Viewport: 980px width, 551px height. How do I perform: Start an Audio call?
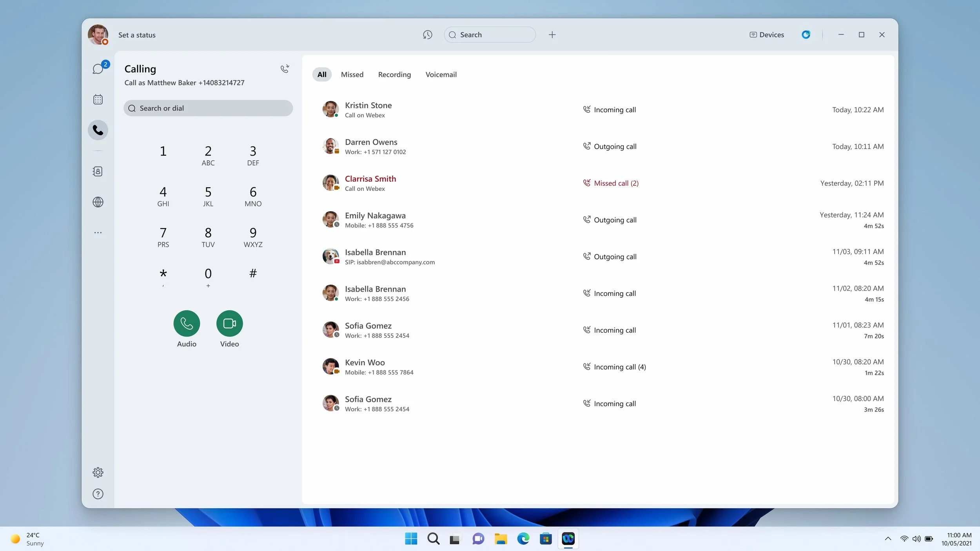tap(187, 323)
